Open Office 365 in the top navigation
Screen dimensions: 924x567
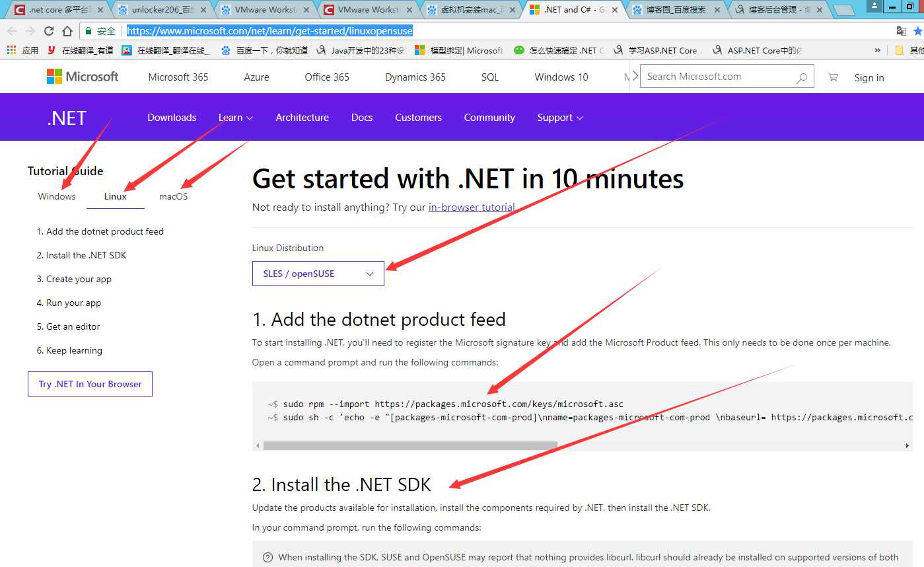point(327,77)
